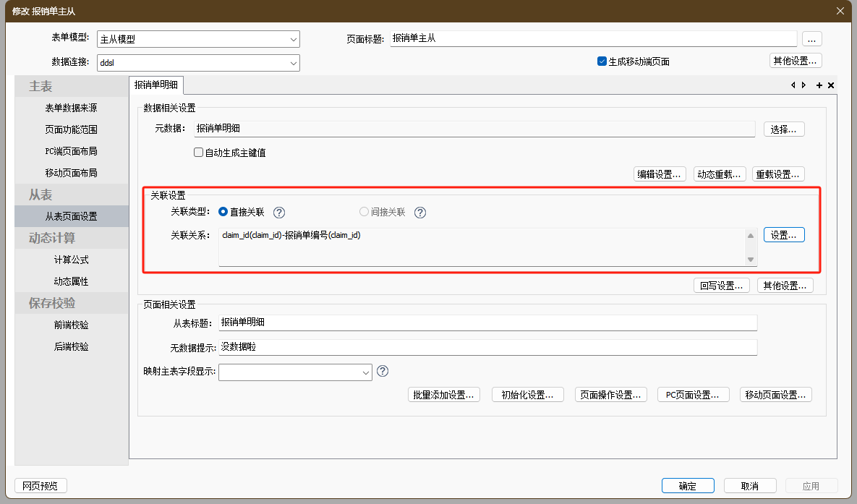This screenshot has height=504, width=857.
Task: Add a new sub-table tab with plus icon
Action: [x=819, y=85]
